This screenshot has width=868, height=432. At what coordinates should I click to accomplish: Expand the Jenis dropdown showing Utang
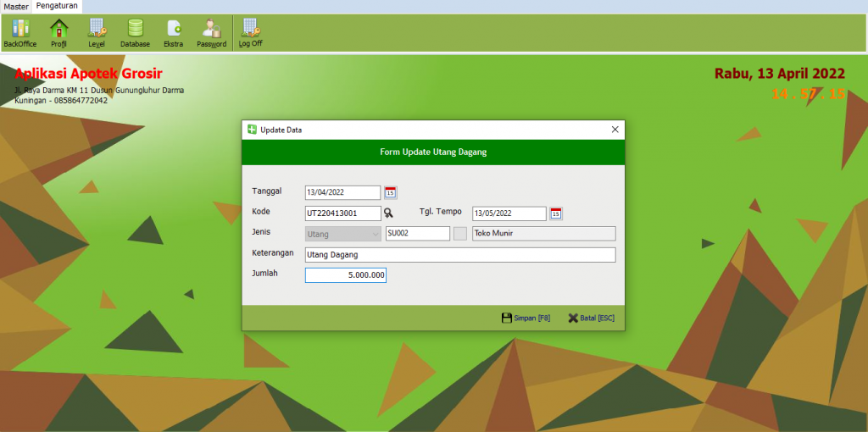(342, 234)
